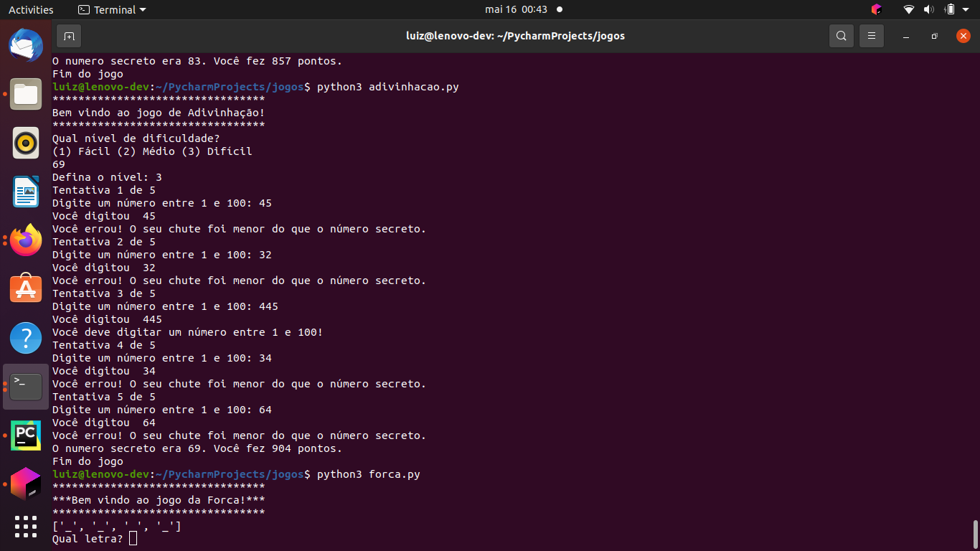Viewport: 980px width, 551px height.
Task: Open Ubuntu Software store icon
Action: [x=26, y=289]
